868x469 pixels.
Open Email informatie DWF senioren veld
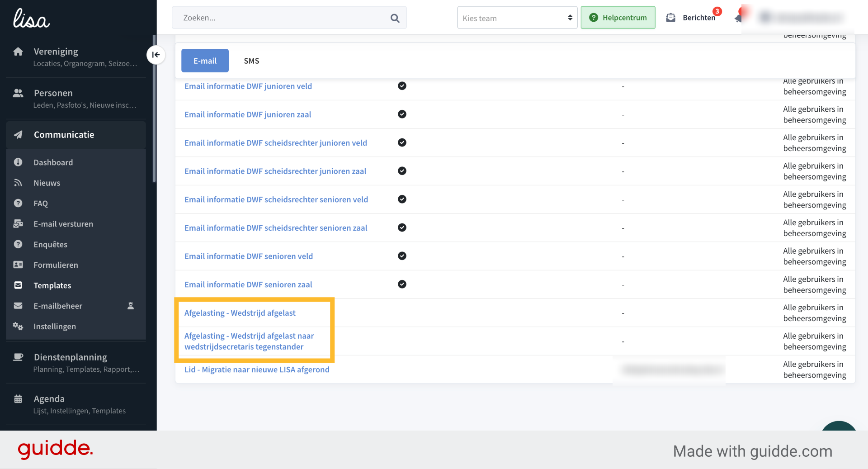249,256
